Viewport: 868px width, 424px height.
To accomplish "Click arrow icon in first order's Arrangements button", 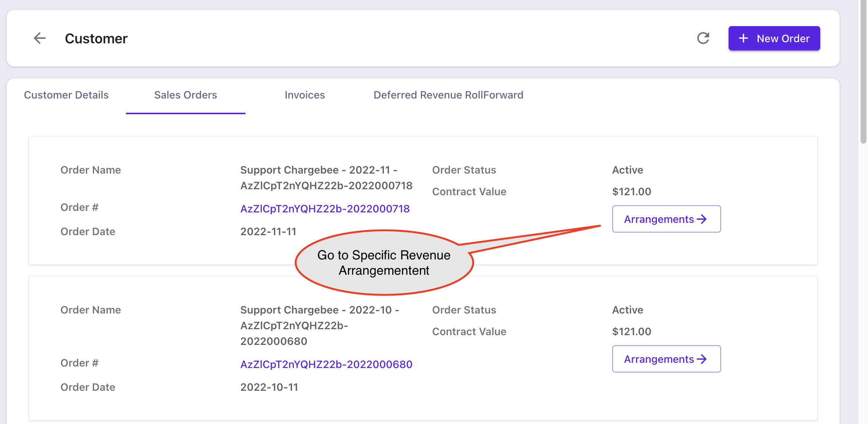I will [702, 219].
